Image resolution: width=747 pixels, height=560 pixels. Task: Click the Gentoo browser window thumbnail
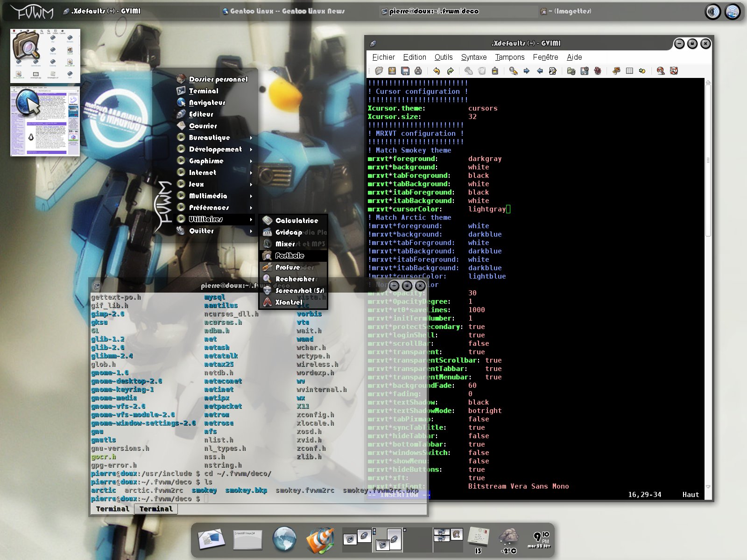coord(45,121)
